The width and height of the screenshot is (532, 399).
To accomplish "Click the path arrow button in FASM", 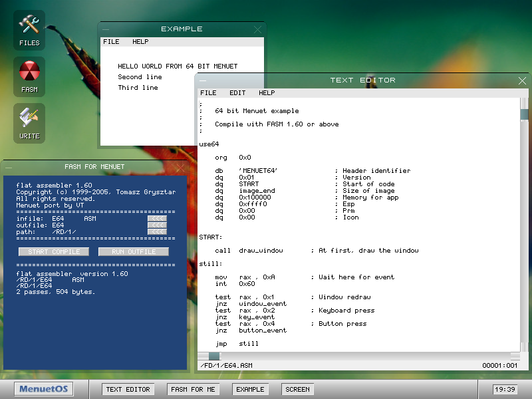I will (x=157, y=231).
